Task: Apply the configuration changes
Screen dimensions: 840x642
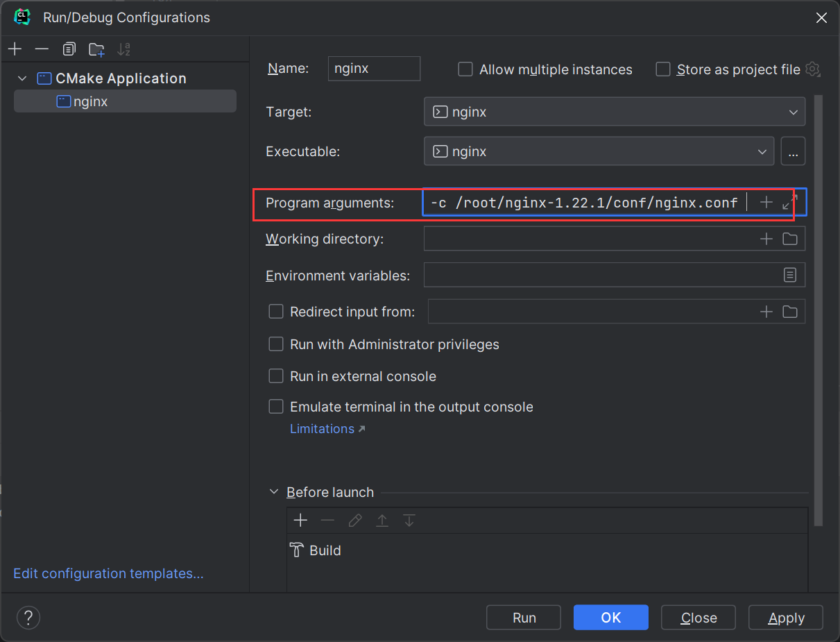Action: point(786,618)
